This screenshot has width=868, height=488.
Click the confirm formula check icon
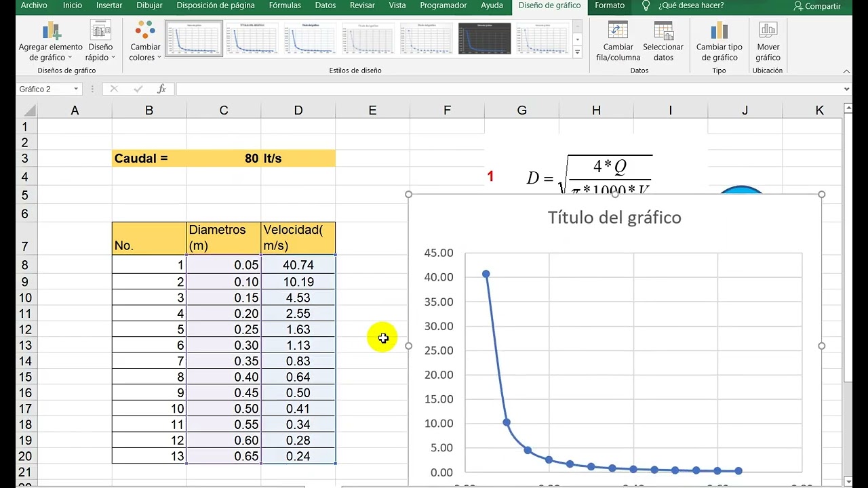138,89
